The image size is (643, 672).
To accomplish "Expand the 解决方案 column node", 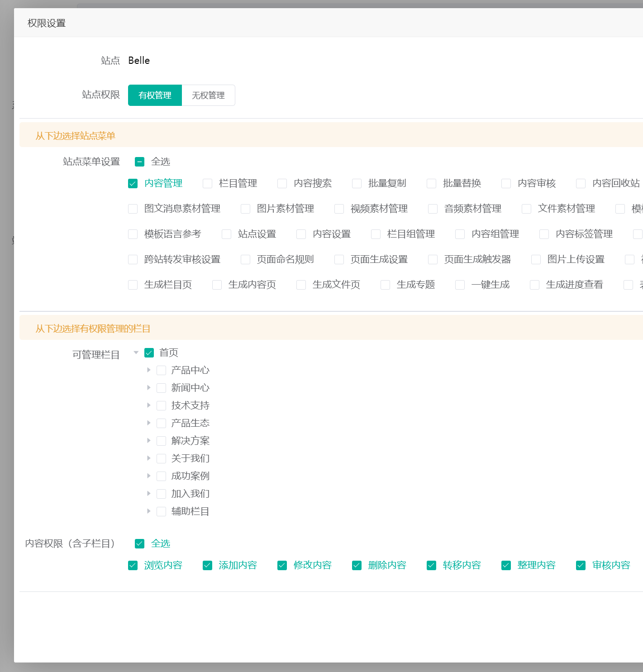I will click(x=148, y=441).
